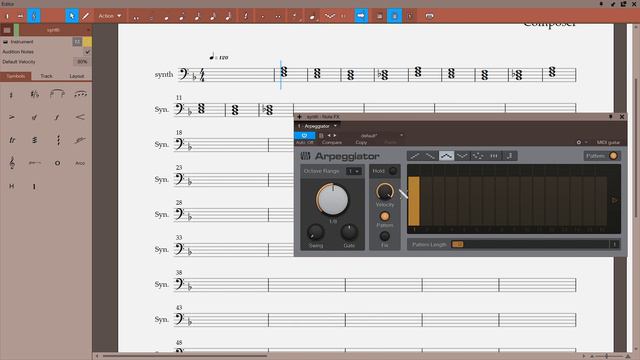The width and height of the screenshot is (640, 360).
Task: Click the first chord in synth staff
Action: 284,72
